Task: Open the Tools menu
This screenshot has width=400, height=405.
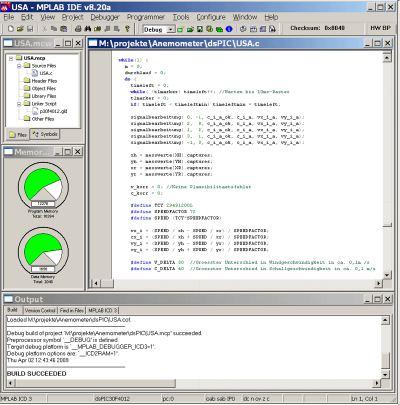Action: tap(181, 17)
